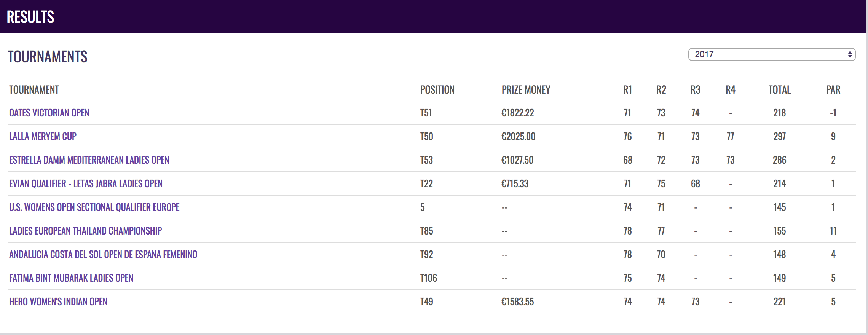868x335 pixels.
Task: Click the year selector stepper arrows
Action: 850,54
